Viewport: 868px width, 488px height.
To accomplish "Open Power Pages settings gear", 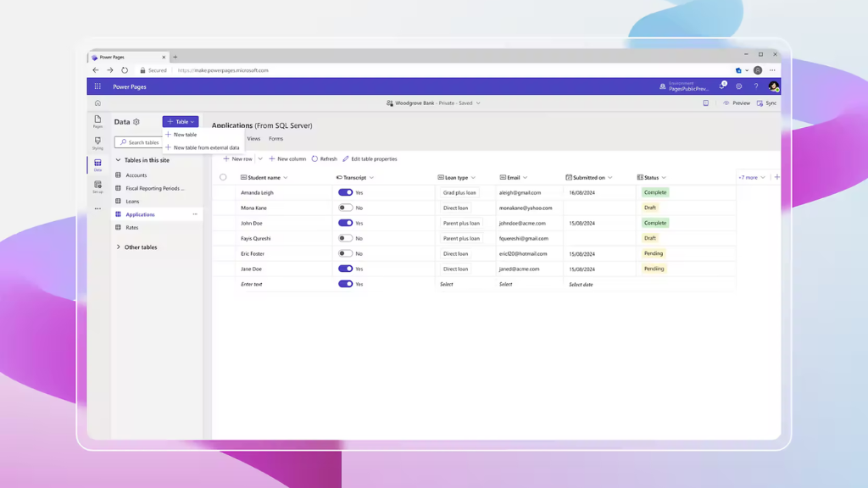I will pyautogui.click(x=739, y=86).
